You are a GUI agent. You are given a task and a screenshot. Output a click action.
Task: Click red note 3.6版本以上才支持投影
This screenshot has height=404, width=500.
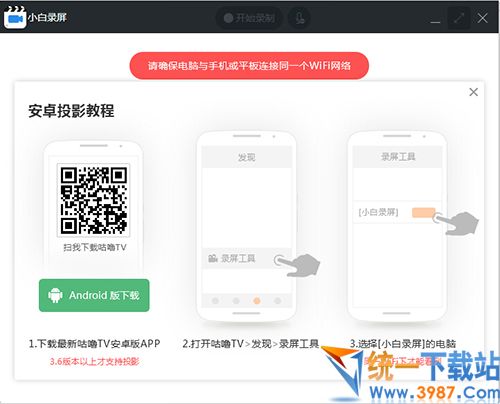(94, 362)
